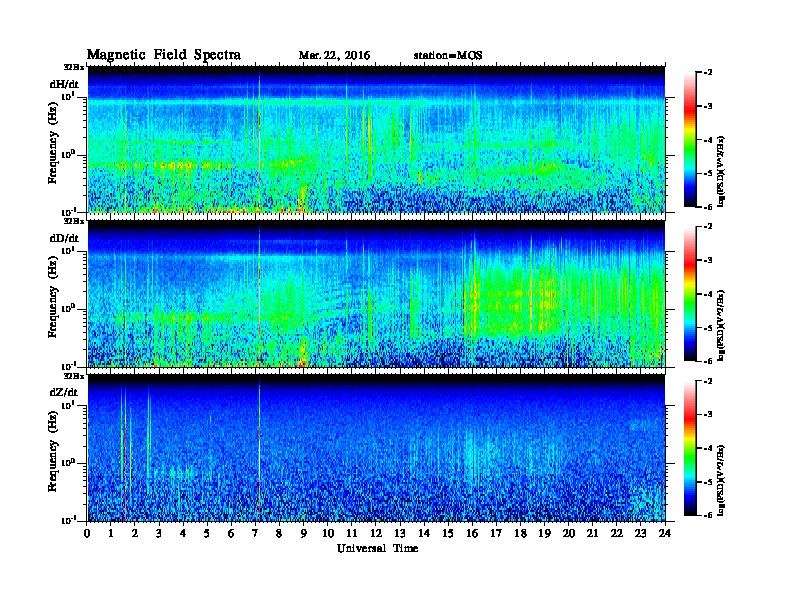Click the "32Hz" label atop the dZ/dt panel
This screenshot has width=792, height=612.
(74, 376)
